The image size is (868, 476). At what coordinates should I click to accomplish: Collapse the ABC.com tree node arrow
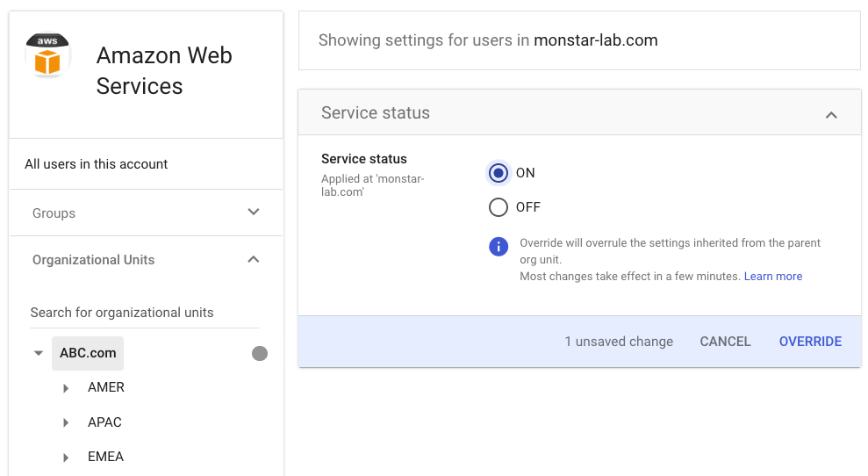tap(39, 353)
